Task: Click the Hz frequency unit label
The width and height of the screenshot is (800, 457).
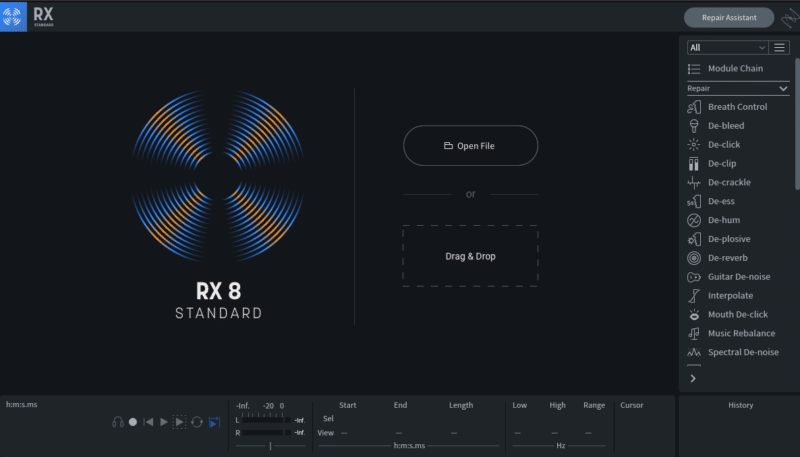Action: point(560,446)
